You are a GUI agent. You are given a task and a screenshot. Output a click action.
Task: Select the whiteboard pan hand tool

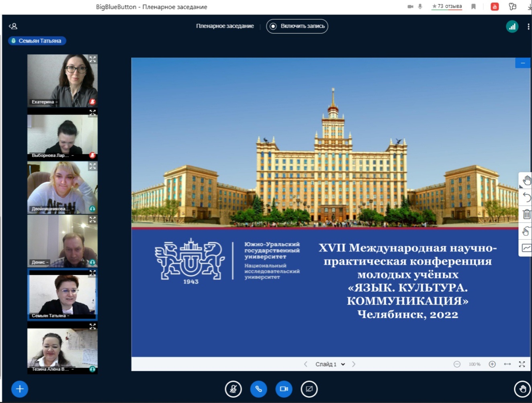(526, 180)
